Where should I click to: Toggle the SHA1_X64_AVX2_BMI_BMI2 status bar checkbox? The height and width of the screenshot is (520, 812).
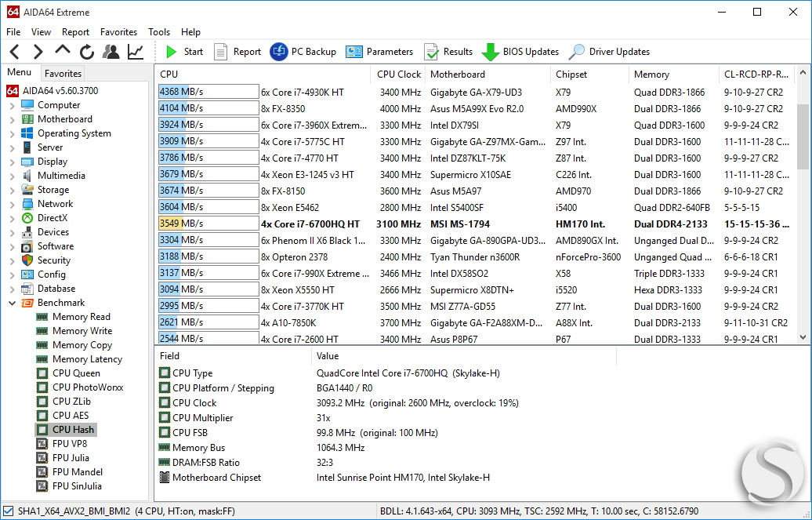(x=9, y=511)
